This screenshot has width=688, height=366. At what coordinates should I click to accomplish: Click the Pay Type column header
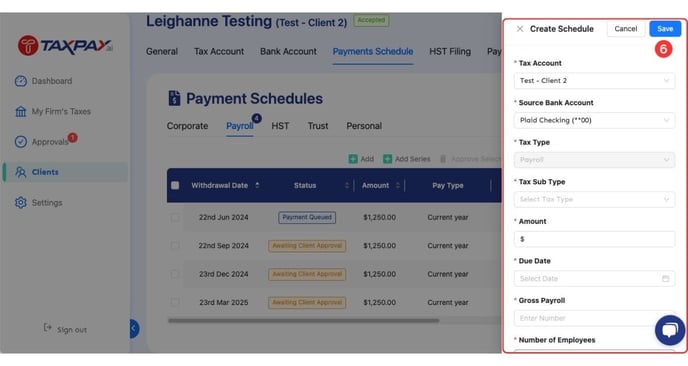[x=448, y=185]
